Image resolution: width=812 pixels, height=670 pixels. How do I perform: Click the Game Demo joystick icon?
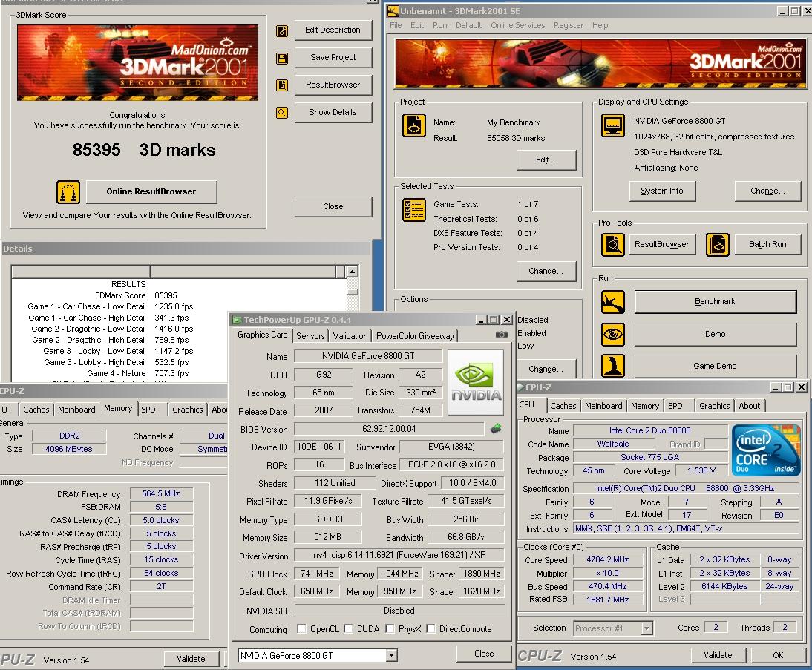coord(612,366)
